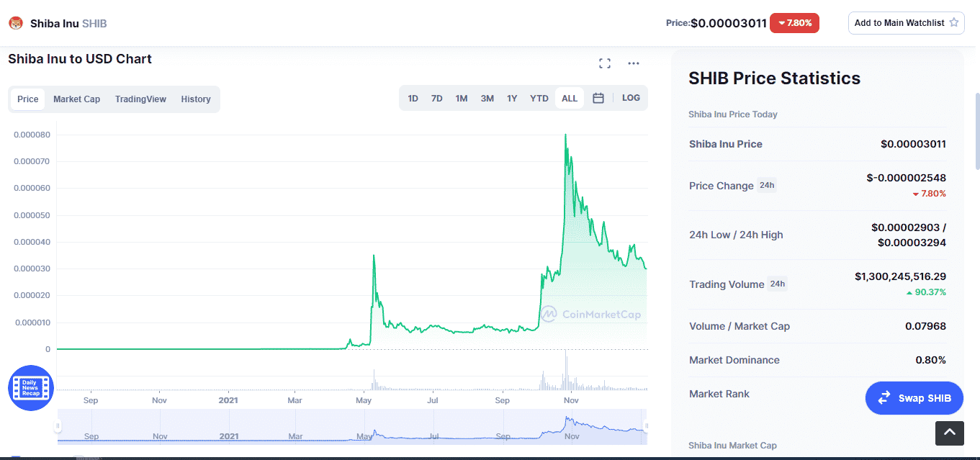Image resolution: width=980 pixels, height=460 pixels.
Task: Click the "0.000010" y-axis label
Action: pos(32,323)
